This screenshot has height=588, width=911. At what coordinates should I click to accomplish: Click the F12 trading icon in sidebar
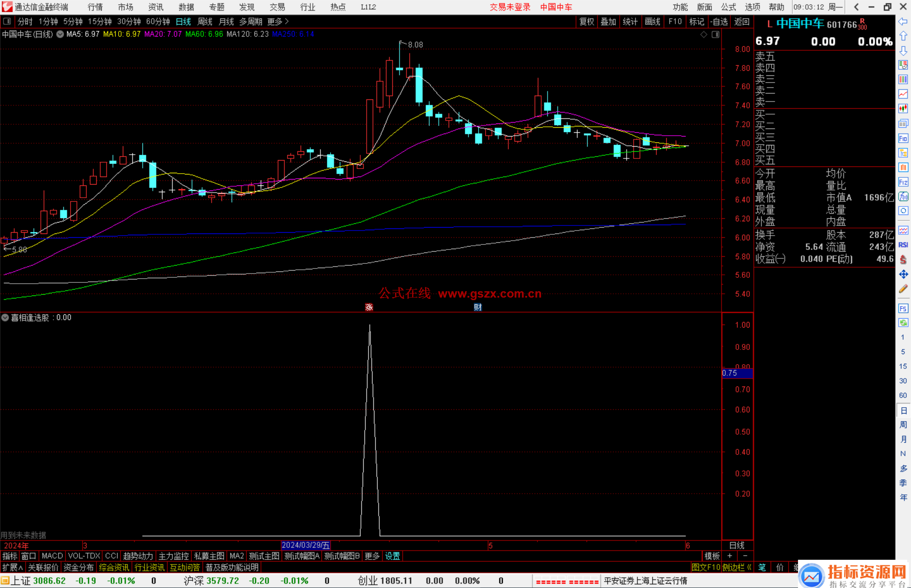[903, 182]
